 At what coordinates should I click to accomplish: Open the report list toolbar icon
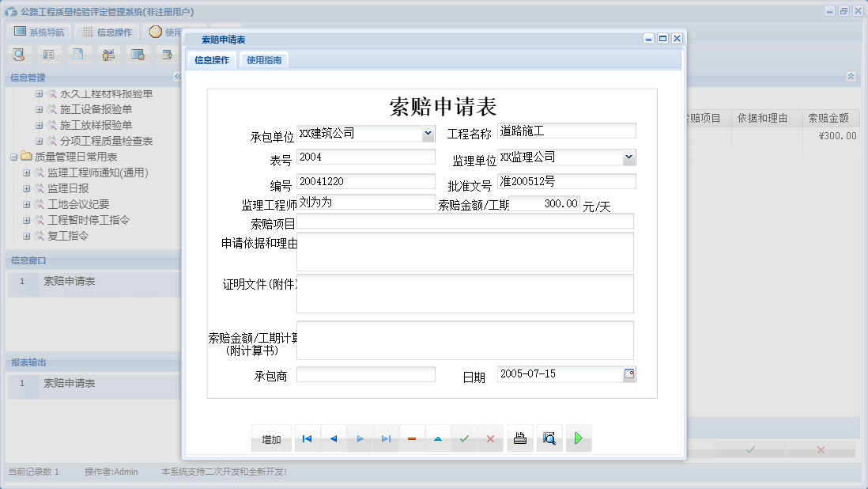click(49, 54)
